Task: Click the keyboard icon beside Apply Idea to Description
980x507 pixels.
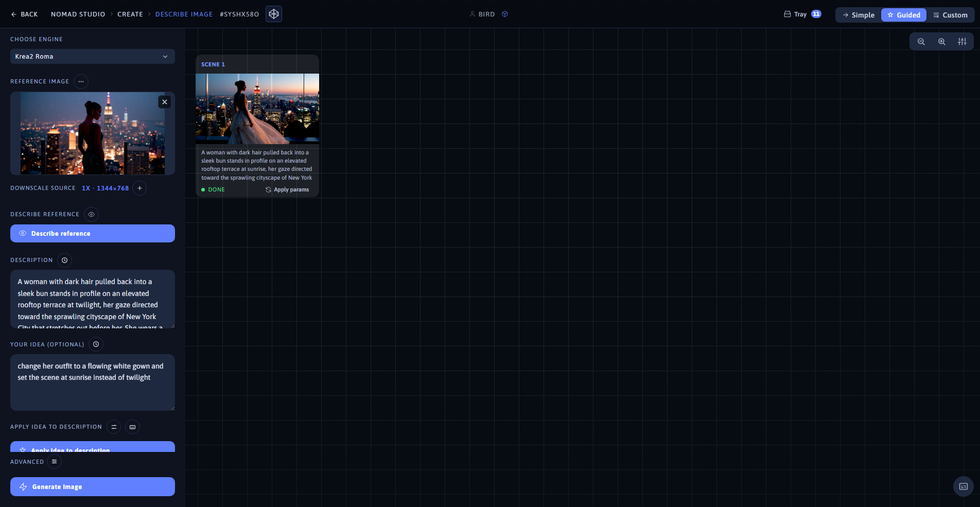Action: click(132, 427)
